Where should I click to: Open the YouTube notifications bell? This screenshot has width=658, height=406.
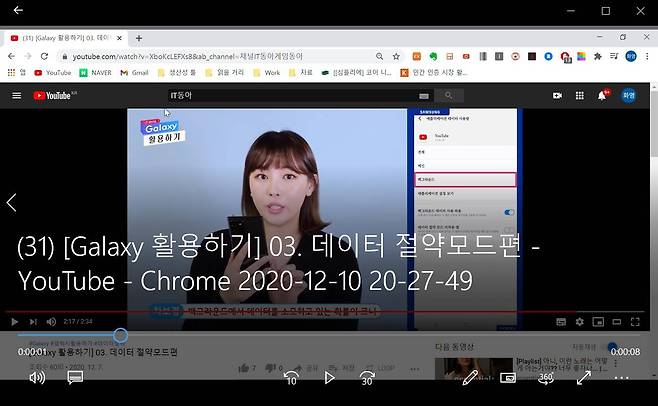pos(602,96)
